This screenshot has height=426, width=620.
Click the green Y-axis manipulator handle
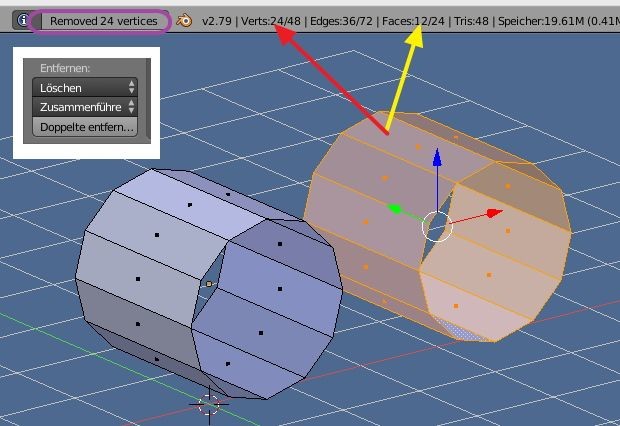(x=394, y=208)
